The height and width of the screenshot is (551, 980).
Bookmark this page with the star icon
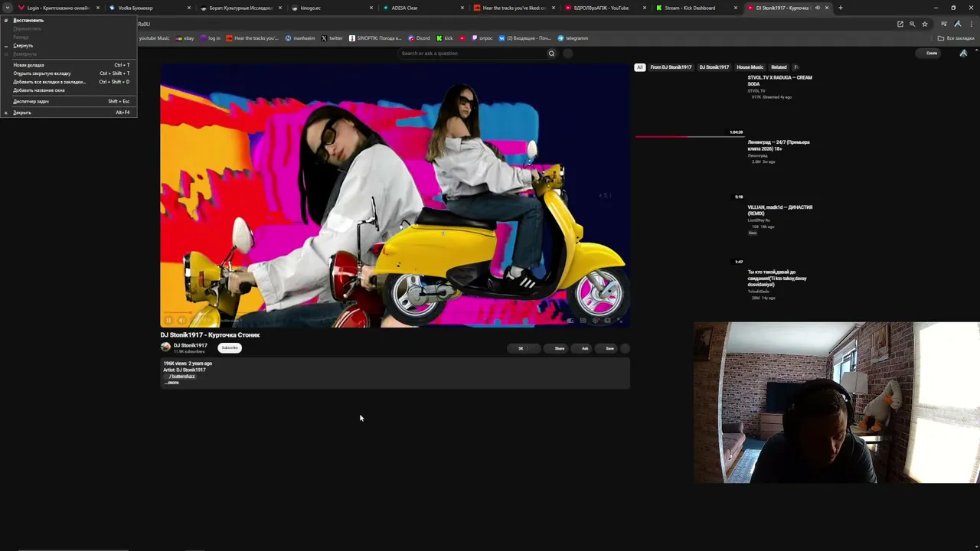(x=924, y=24)
